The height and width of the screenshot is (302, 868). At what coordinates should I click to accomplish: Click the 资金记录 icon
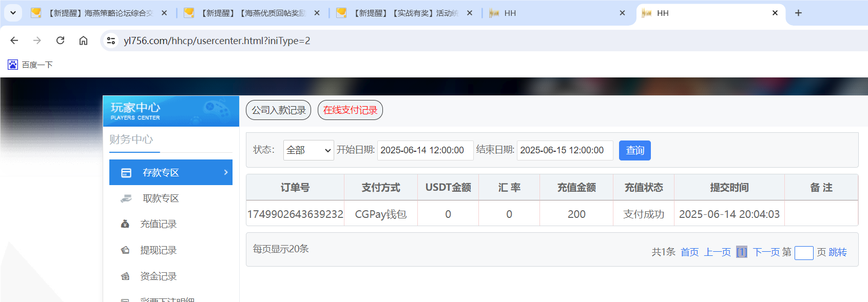125,276
